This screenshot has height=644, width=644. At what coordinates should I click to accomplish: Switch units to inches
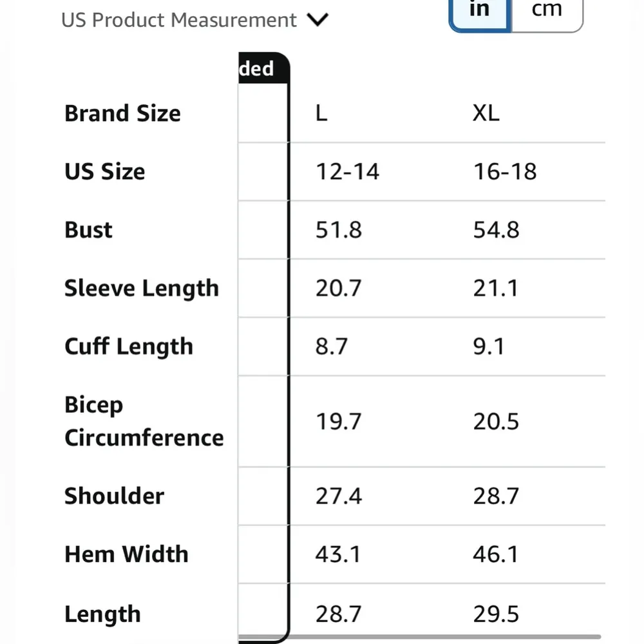tap(480, 10)
